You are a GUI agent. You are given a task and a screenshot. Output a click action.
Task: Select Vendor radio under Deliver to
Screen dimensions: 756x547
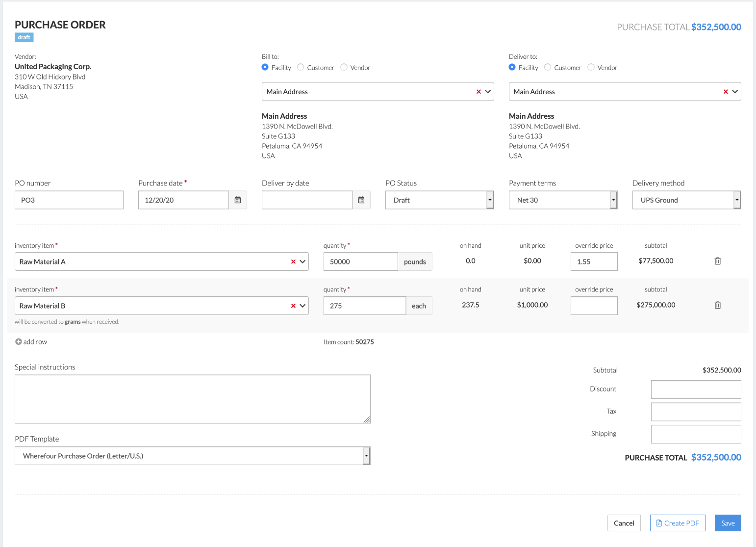(591, 67)
